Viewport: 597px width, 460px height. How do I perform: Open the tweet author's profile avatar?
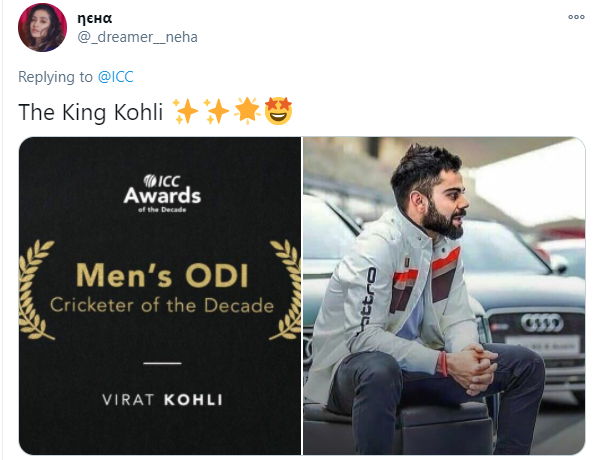coord(42,27)
